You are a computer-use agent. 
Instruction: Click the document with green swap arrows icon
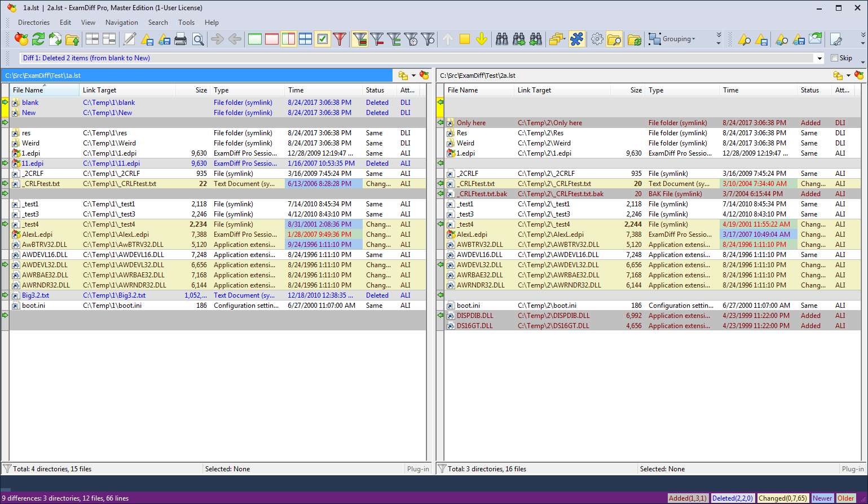click(x=55, y=39)
